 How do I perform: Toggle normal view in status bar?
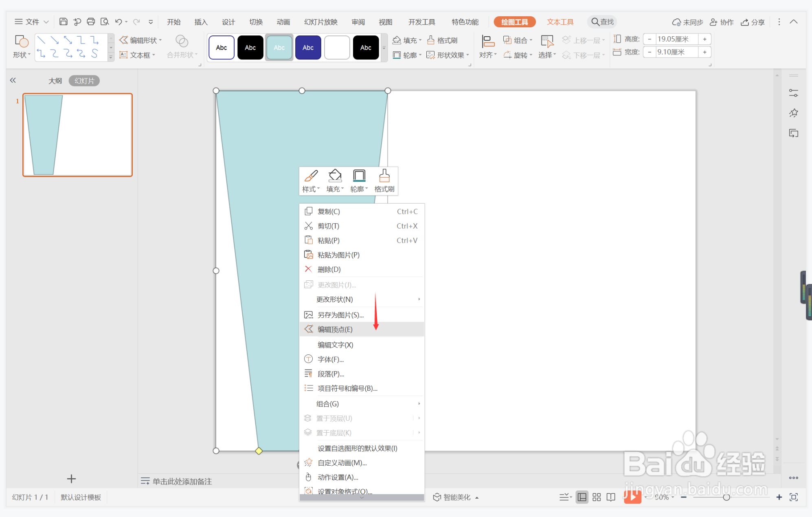[x=582, y=497]
